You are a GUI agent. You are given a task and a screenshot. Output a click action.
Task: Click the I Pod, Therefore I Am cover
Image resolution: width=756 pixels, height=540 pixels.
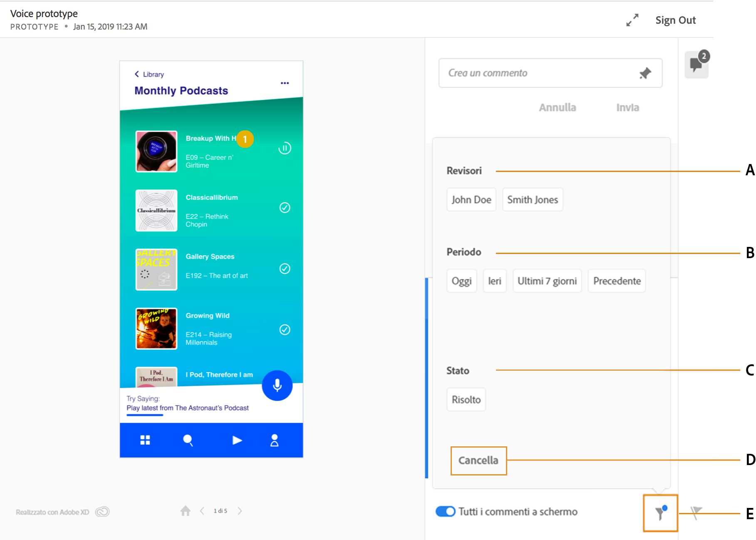pos(156,377)
